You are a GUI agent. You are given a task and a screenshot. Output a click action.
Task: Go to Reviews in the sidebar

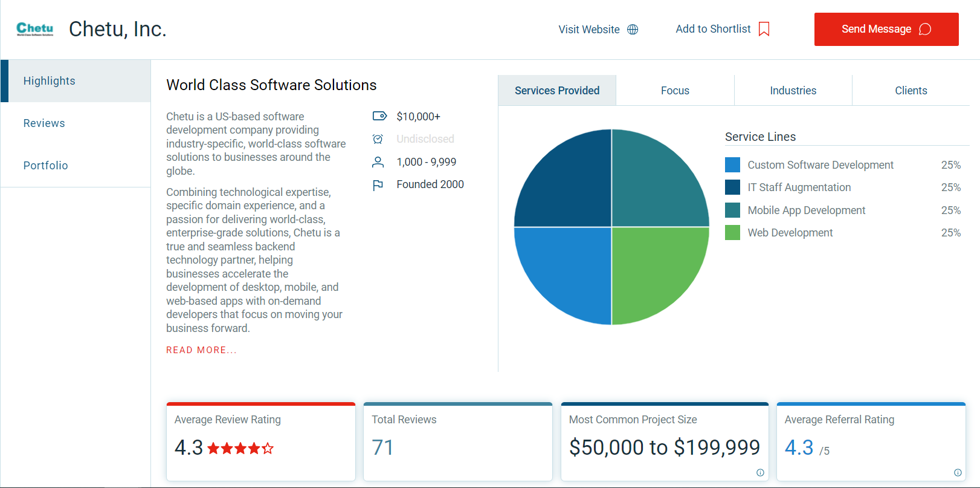44,123
